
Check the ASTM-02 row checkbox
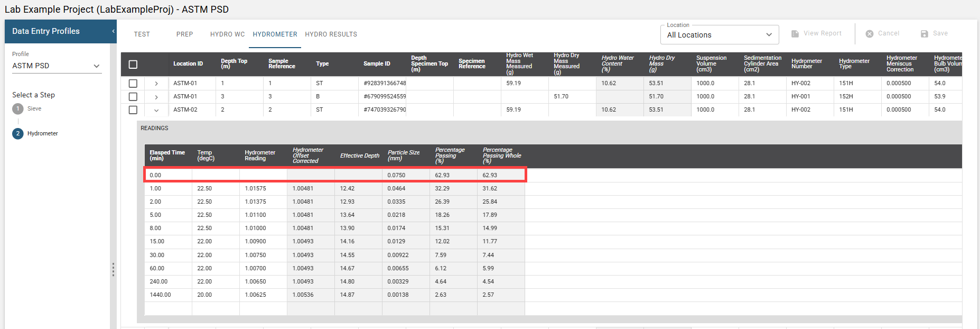133,110
